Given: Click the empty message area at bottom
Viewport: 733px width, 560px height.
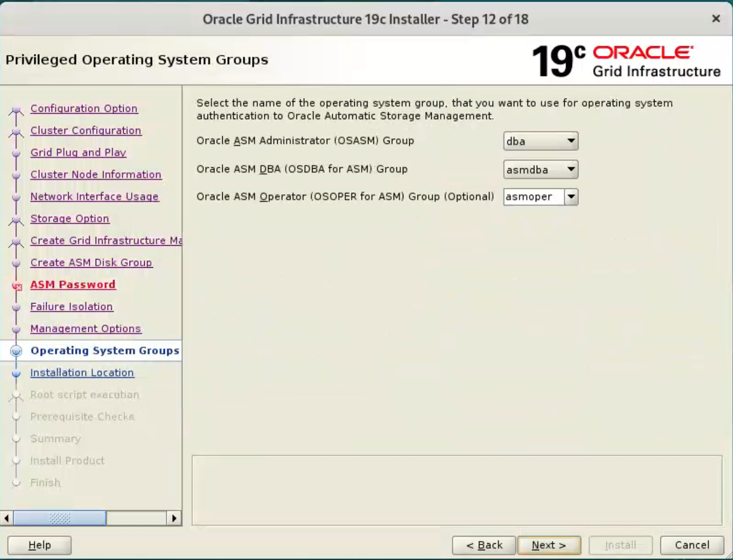Looking at the screenshot, I should [x=457, y=490].
